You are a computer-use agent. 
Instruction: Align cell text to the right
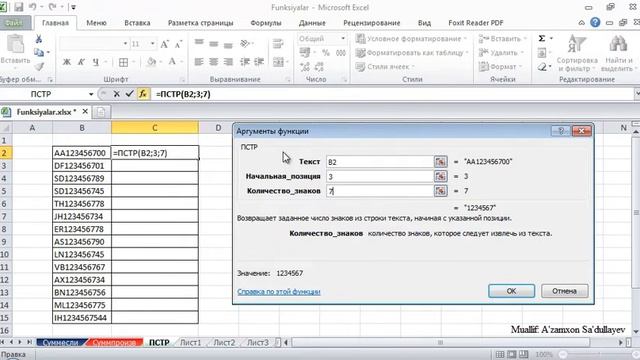(x=228, y=62)
